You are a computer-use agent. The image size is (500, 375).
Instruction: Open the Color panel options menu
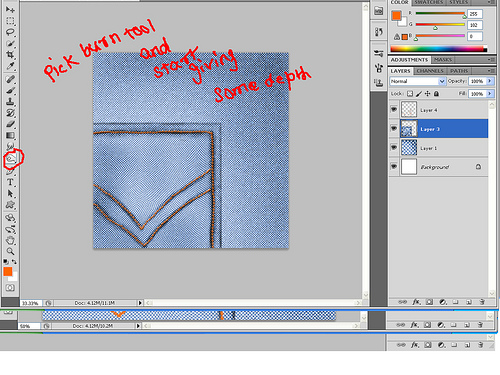(x=491, y=2)
